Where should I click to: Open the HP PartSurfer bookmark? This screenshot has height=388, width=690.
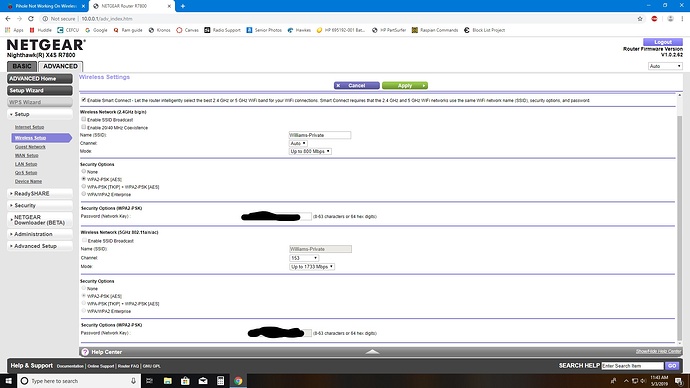coord(389,30)
